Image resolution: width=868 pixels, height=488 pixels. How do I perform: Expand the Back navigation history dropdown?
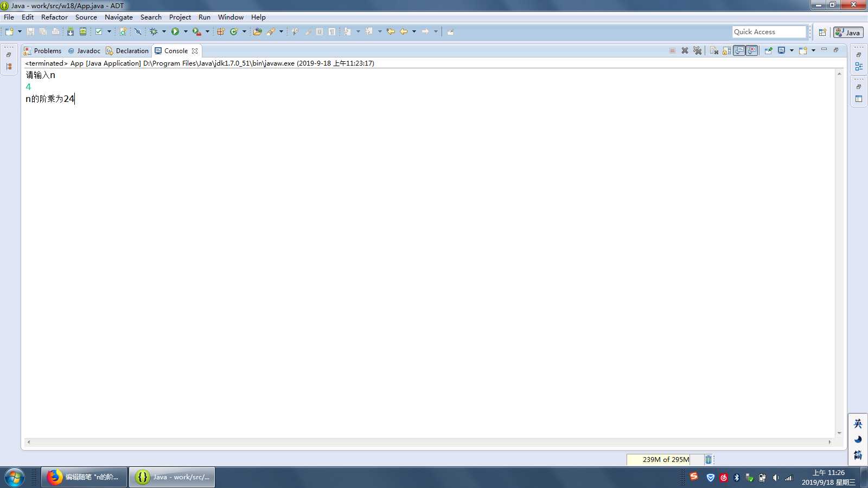(x=414, y=31)
